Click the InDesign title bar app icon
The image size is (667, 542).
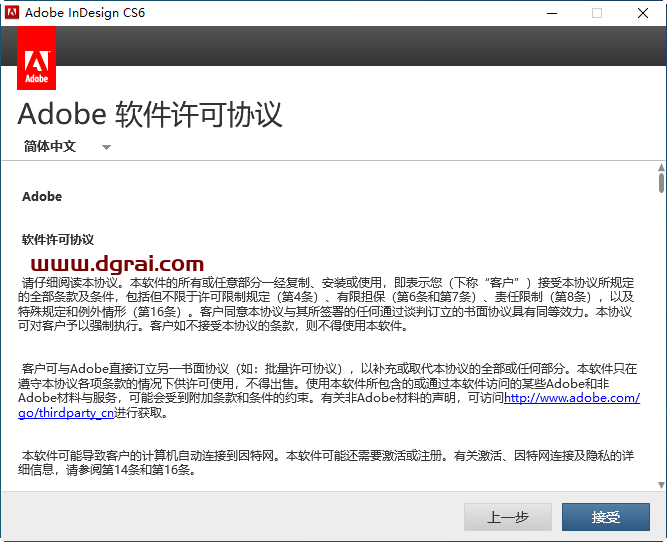point(11,13)
